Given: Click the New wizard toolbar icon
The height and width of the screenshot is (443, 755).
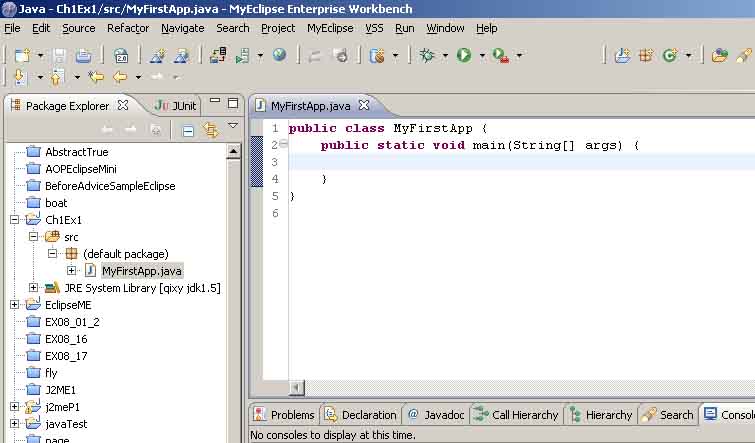Looking at the screenshot, I should click(23, 55).
